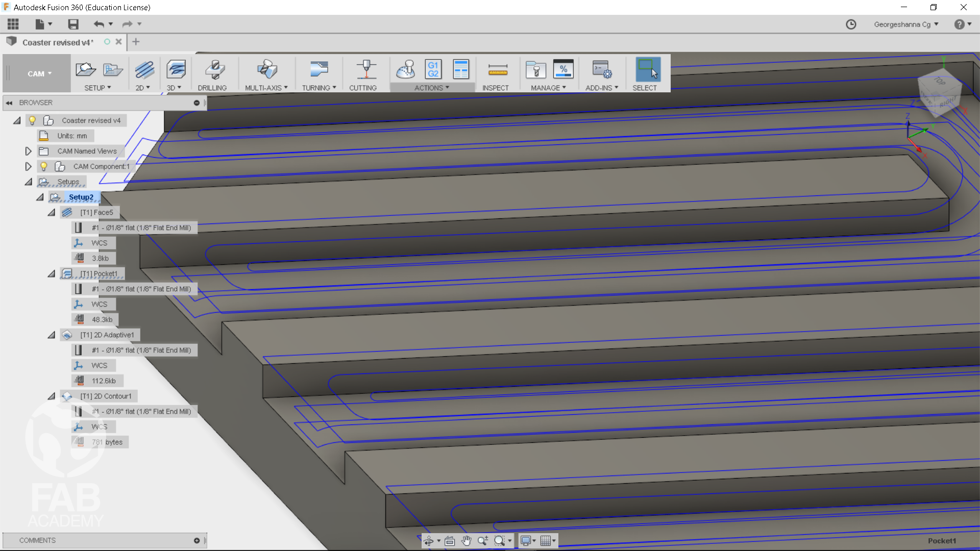Toggle visibility bulb of CAM Component:1
Screen dimensions: 980x551
(x=44, y=166)
